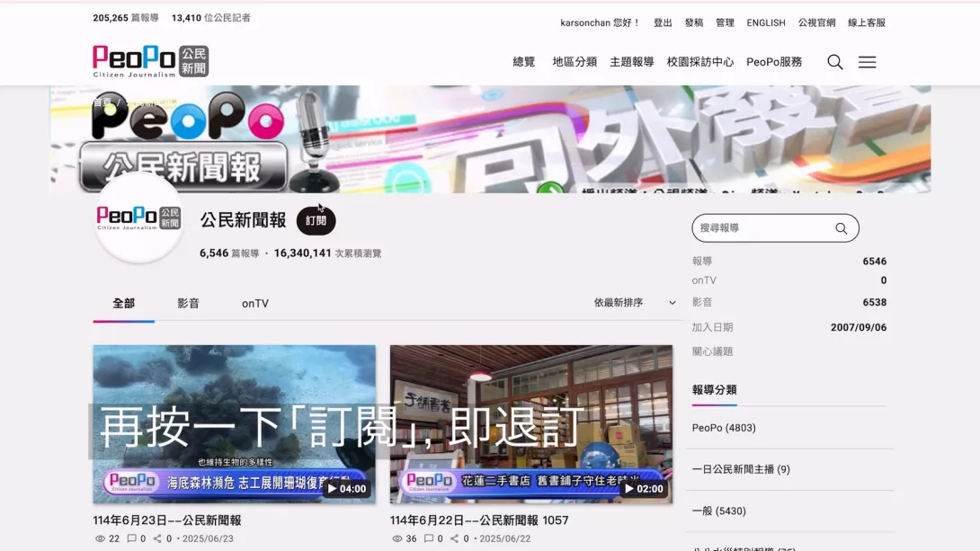Screen dimensions: 980x551
Task: Click the PeoPo Citizen Journalism logo
Action: point(151,61)
